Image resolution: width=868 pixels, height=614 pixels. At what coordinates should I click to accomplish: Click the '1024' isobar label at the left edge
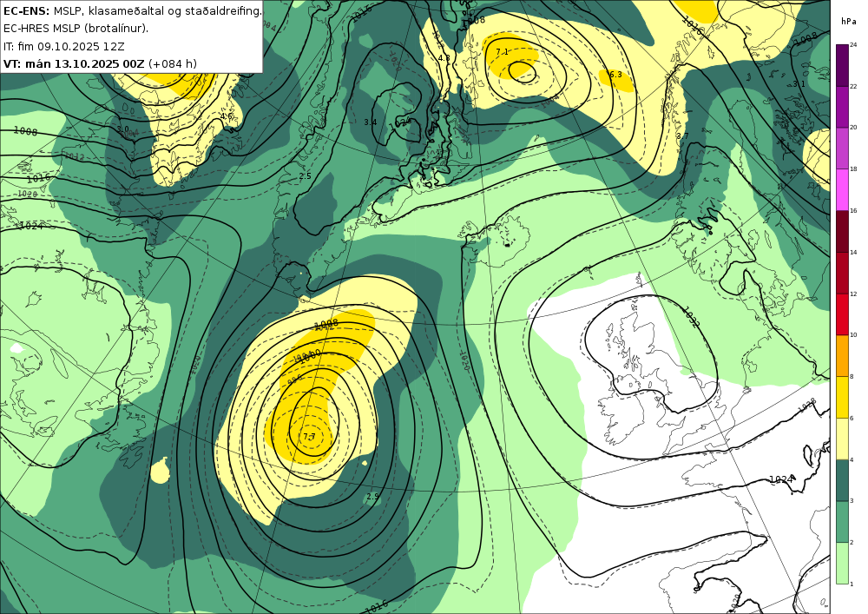tap(31, 226)
